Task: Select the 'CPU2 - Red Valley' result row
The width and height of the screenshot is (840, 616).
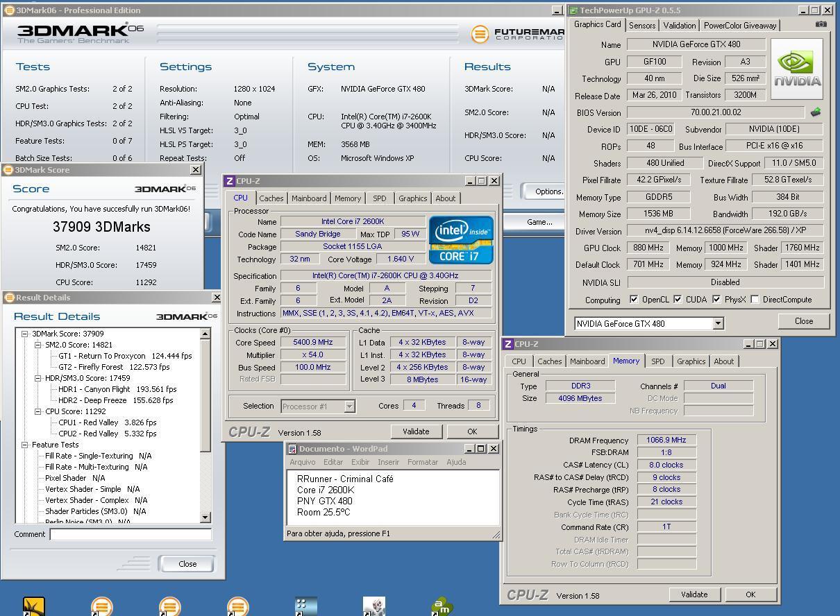Action: [x=108, y=434]
